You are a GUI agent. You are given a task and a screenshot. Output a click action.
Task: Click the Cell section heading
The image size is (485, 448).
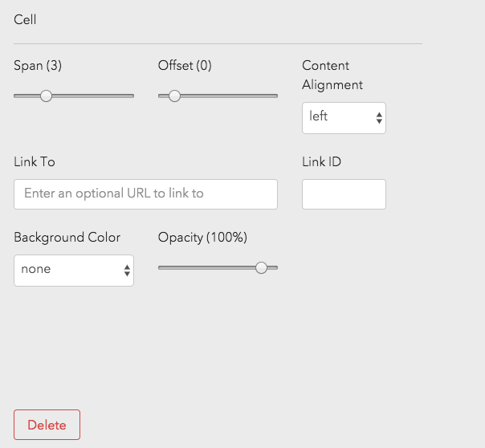(x=25, y=19)
